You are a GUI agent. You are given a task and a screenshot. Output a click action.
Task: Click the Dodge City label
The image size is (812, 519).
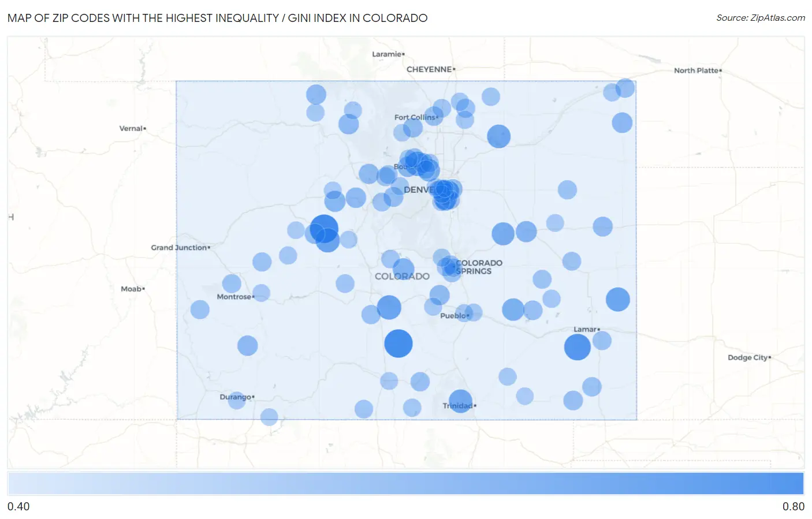[x=749, y=357]
